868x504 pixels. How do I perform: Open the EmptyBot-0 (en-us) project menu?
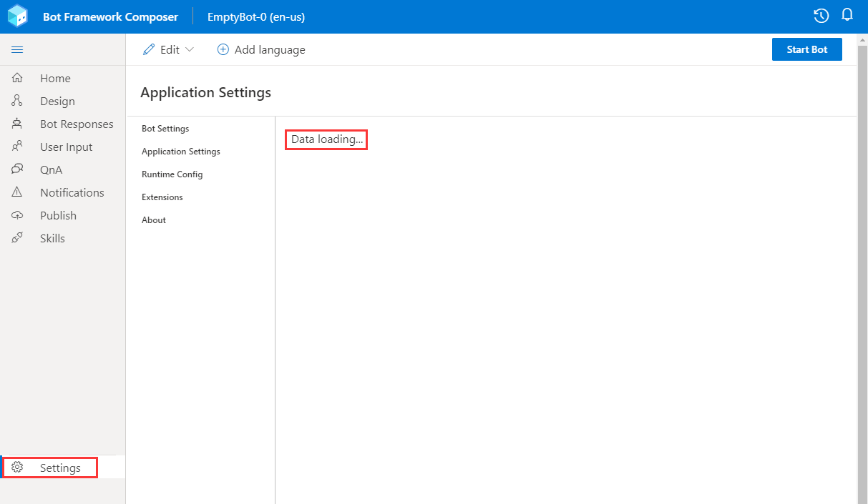coord(255,16)
